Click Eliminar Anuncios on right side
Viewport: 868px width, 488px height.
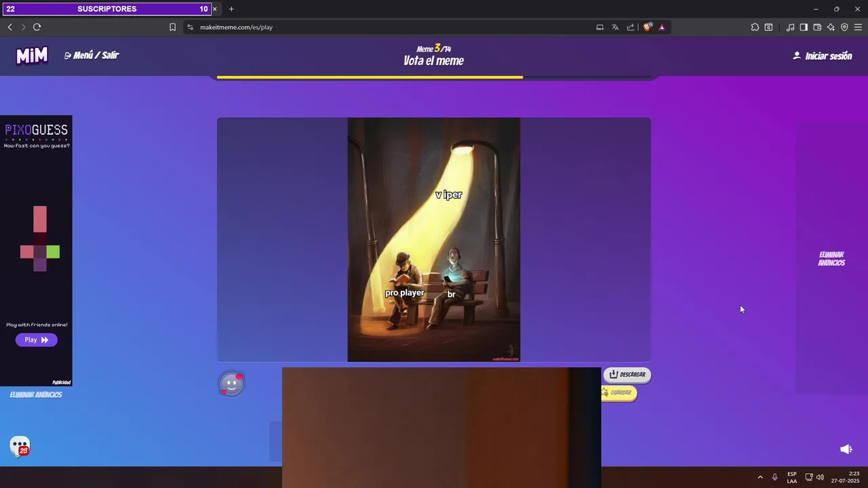(831, 259)
